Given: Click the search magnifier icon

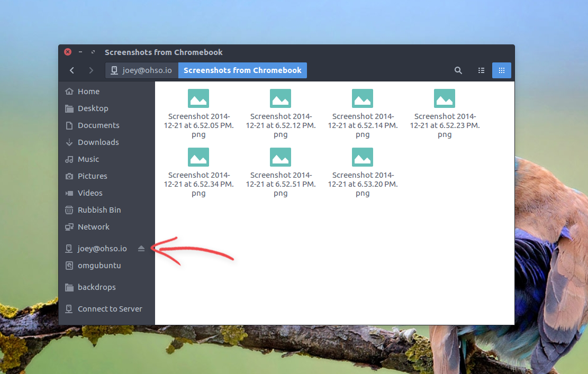Looking at the screenshot, I should pos(458,70).
